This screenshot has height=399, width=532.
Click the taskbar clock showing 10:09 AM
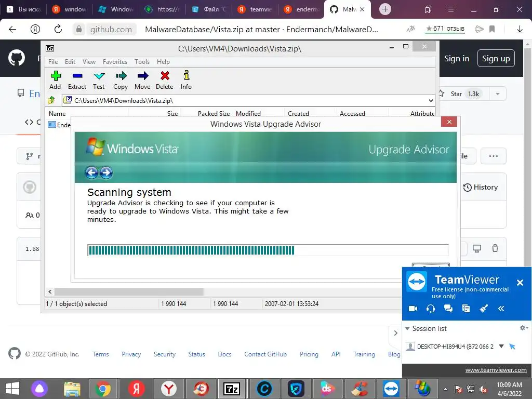509,389
